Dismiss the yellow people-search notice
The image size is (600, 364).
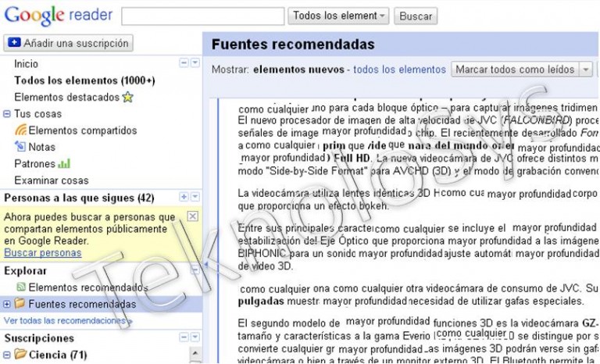click(193, 216)
